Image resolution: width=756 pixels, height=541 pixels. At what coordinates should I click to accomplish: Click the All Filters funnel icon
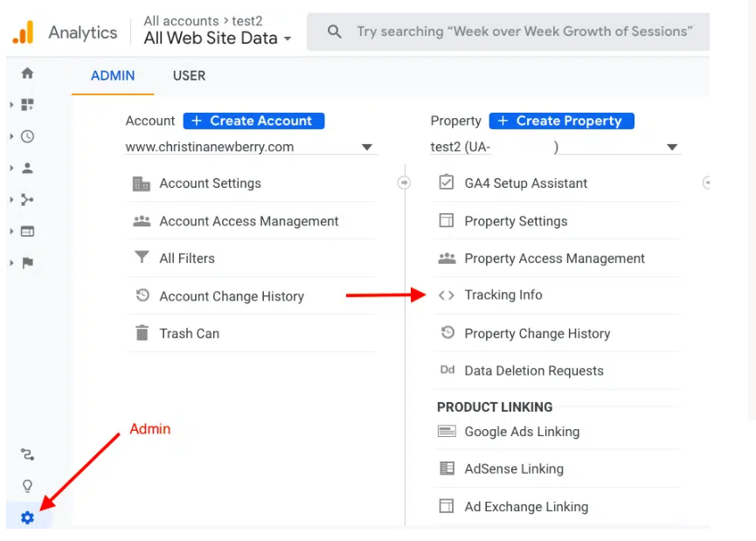tap(142, 258)
